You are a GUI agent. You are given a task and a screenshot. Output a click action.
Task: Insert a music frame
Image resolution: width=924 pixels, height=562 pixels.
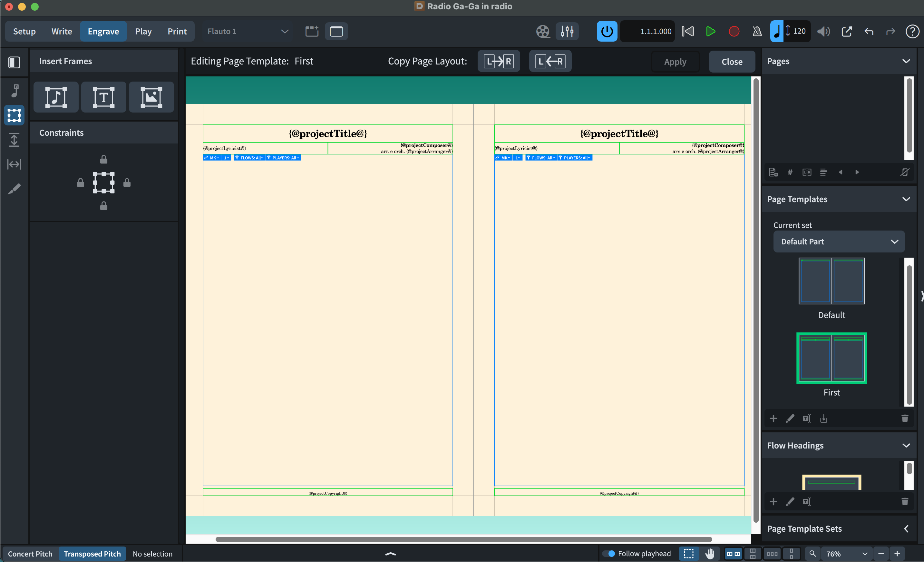[x=56, y=97]
